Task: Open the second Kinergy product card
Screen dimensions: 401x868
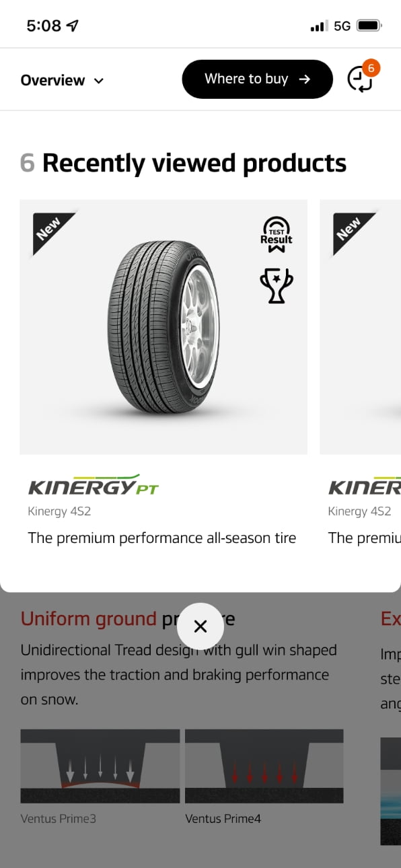Action: (x=361, y=377)
